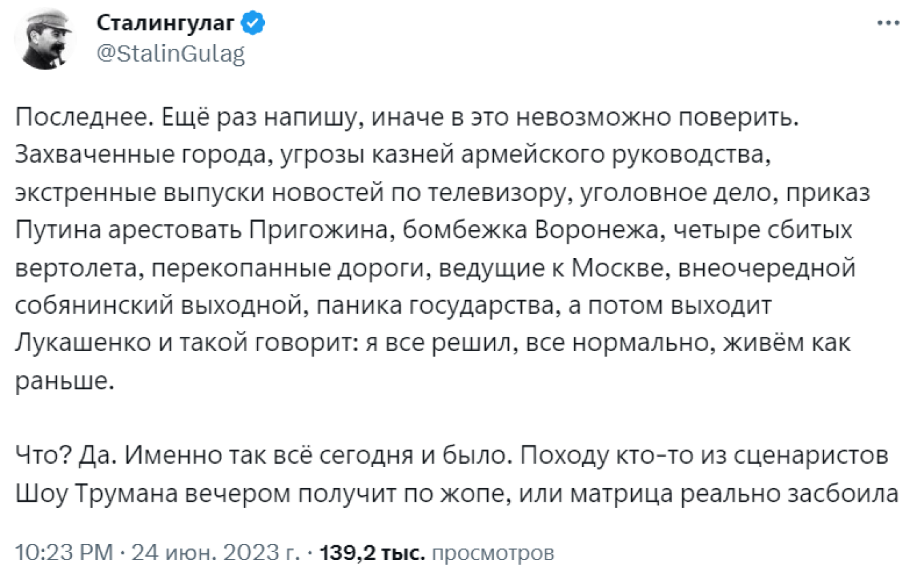
Task: Click the name Пригожина in the tweet
Action: pyautogui.click(x=319, y=231)
